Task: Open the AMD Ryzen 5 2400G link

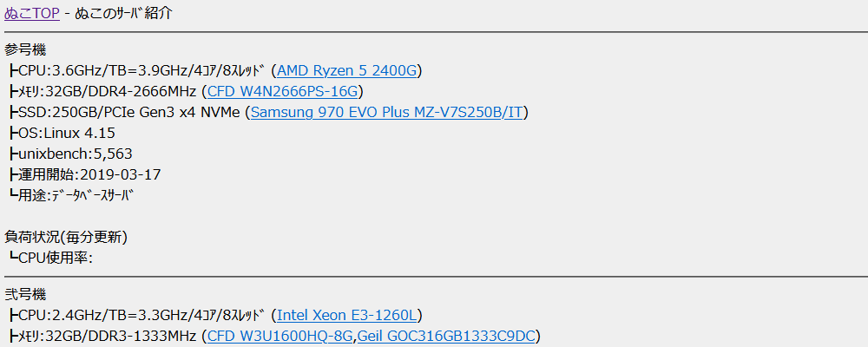Action: (x=349, y=70)
